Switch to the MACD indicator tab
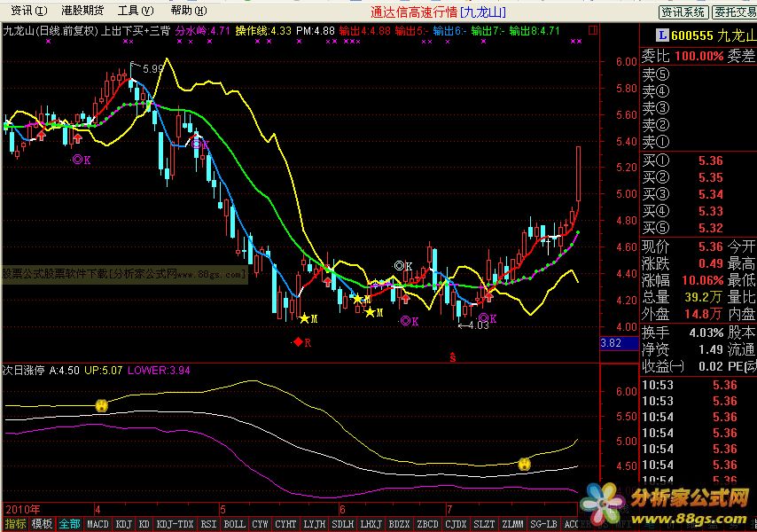The image size is (757, 532). [x=98, y=524]
